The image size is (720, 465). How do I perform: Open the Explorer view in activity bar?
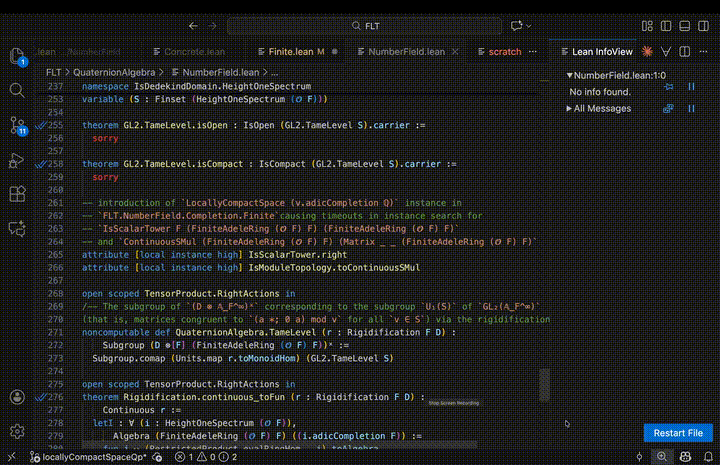point(17,55)
